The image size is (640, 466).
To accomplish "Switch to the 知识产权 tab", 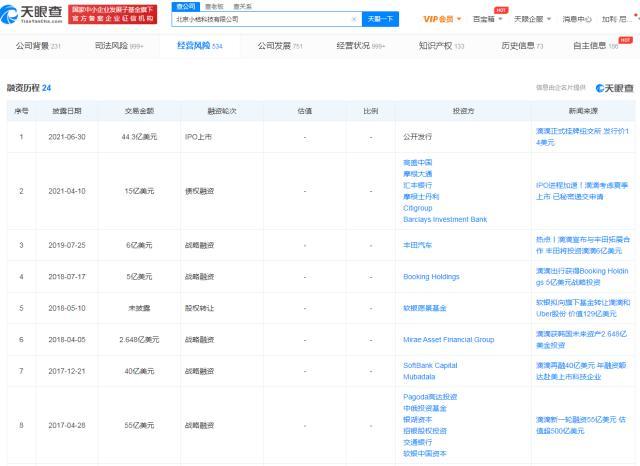I will coord(441,46).
